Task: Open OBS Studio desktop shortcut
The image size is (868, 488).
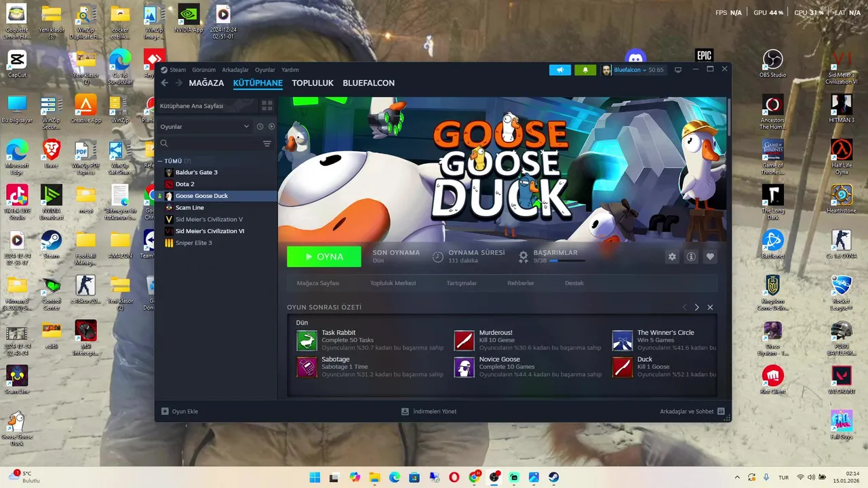Action: [x=772, y=63]
